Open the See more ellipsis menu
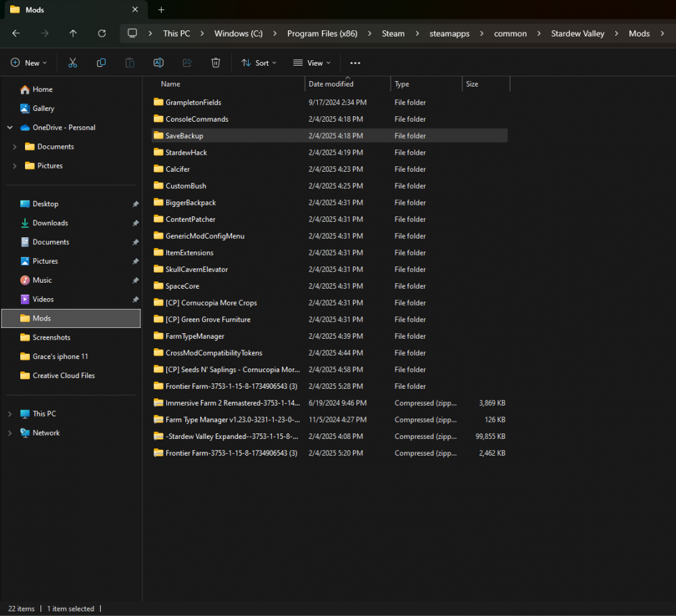Viewport: 676px width, 616px height. click(x=355, y=63)
